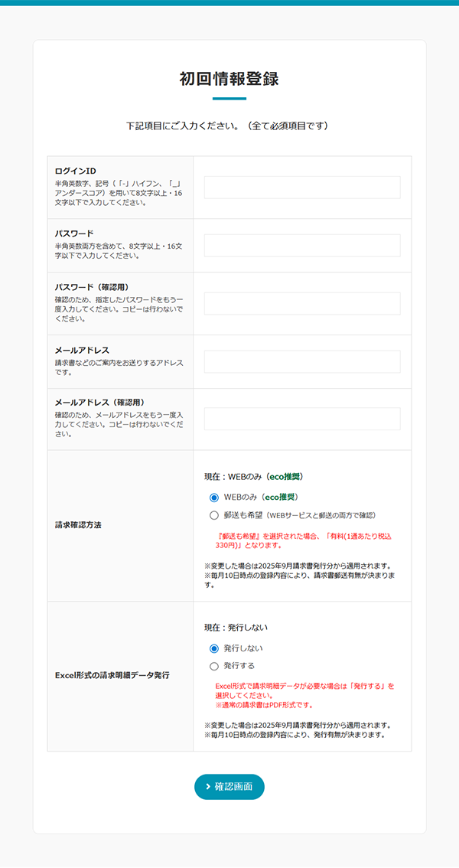Image resolution: width=459 pixels, height=868 pixels.
Task: Select the WEBのみ（eco推奨） radio button
Action: click(x=214, y=497)
